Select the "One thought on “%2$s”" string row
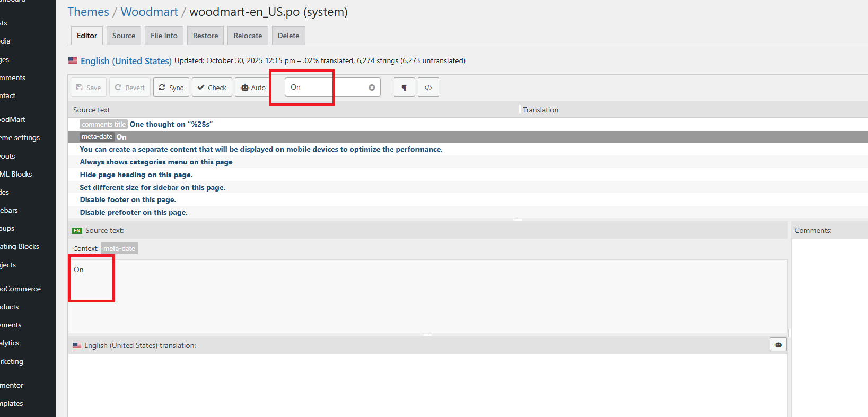868x417 pixels. (468, 124)
